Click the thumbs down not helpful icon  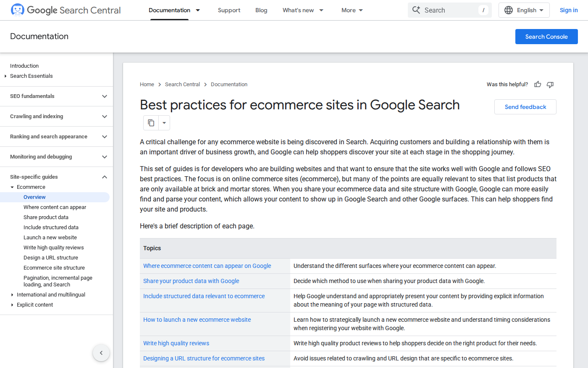pyautogui.click(x=550, y=85)
